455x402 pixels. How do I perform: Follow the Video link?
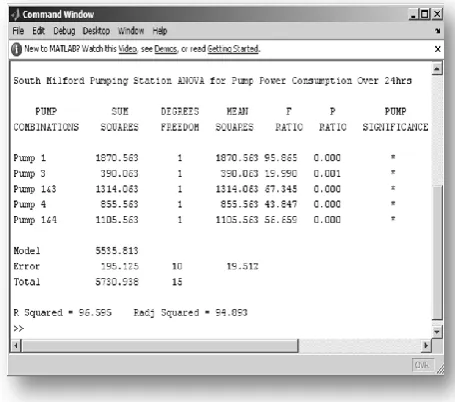coord(128,49)
